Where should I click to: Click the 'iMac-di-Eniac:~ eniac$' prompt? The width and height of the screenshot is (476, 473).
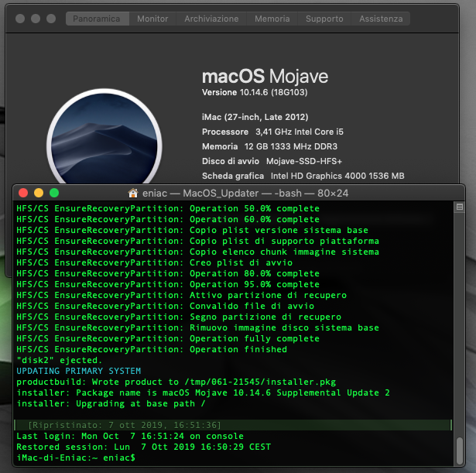76,458
